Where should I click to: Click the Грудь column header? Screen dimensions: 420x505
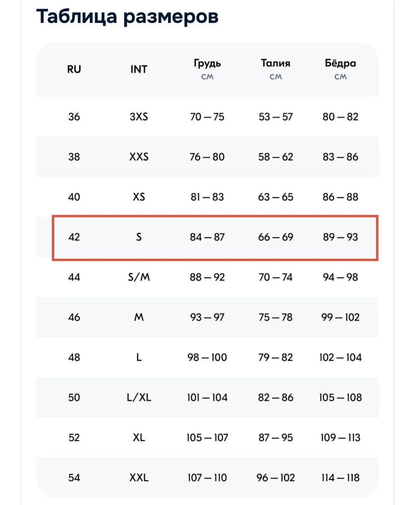[207, 63]
